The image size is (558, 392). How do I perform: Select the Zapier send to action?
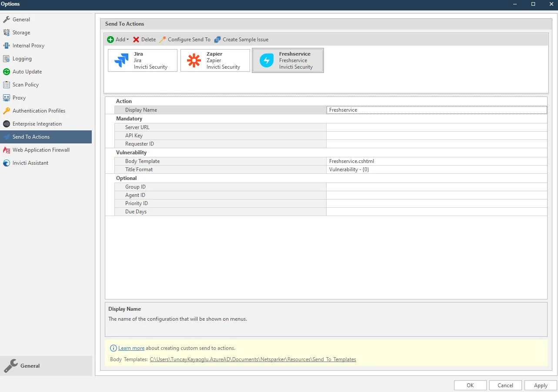(x=215, y=60)
